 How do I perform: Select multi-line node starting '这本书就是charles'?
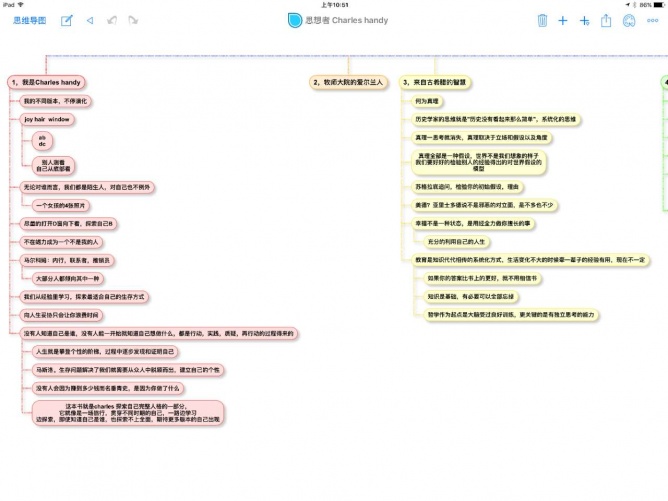pos(128,412)
